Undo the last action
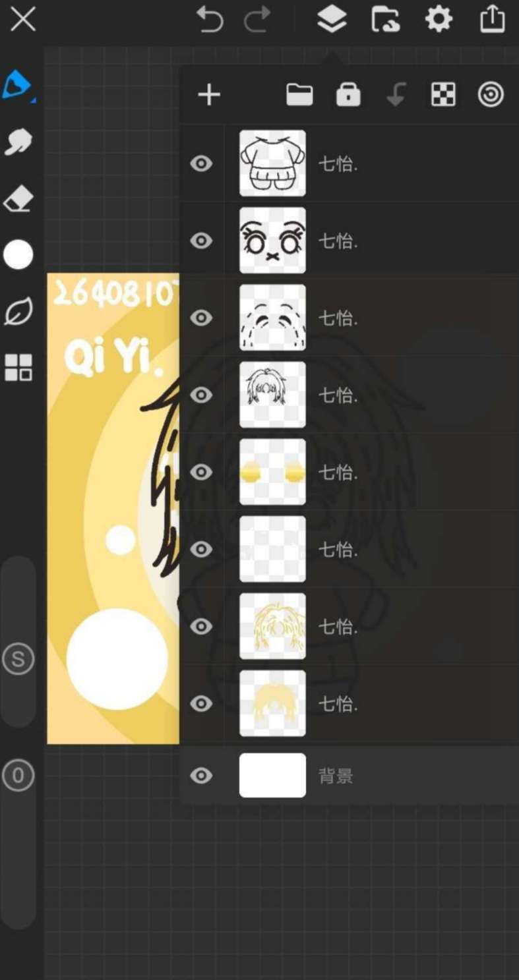 210,20
